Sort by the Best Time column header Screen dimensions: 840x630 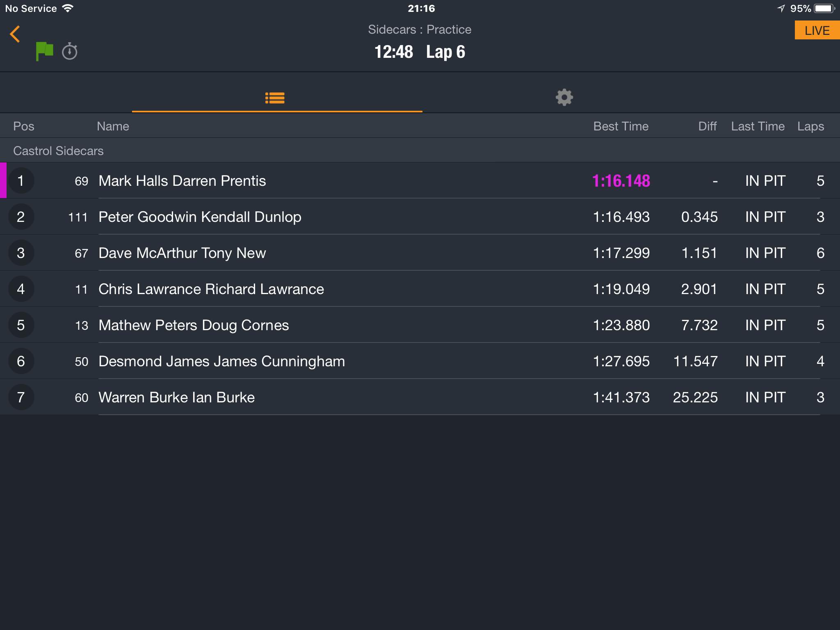coord(621,126)
